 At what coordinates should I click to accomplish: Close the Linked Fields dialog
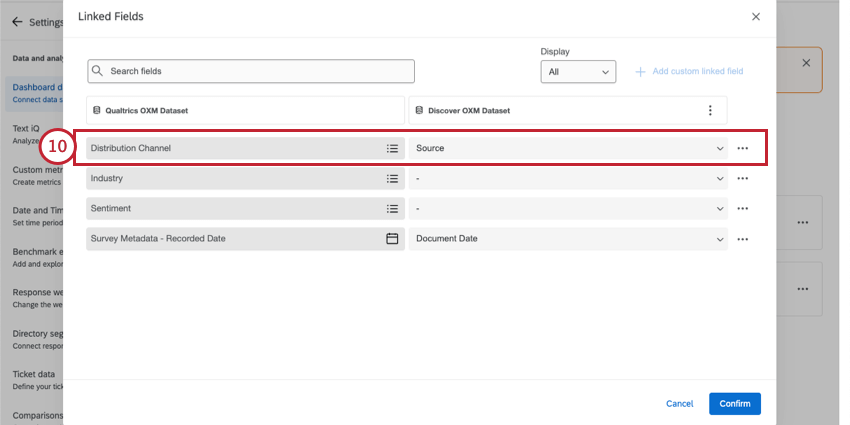756,17
